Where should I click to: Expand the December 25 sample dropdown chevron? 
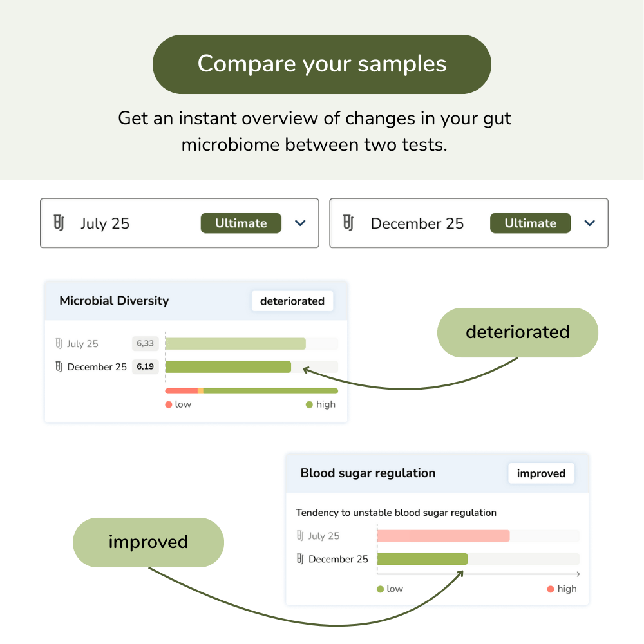coord(589,223)
